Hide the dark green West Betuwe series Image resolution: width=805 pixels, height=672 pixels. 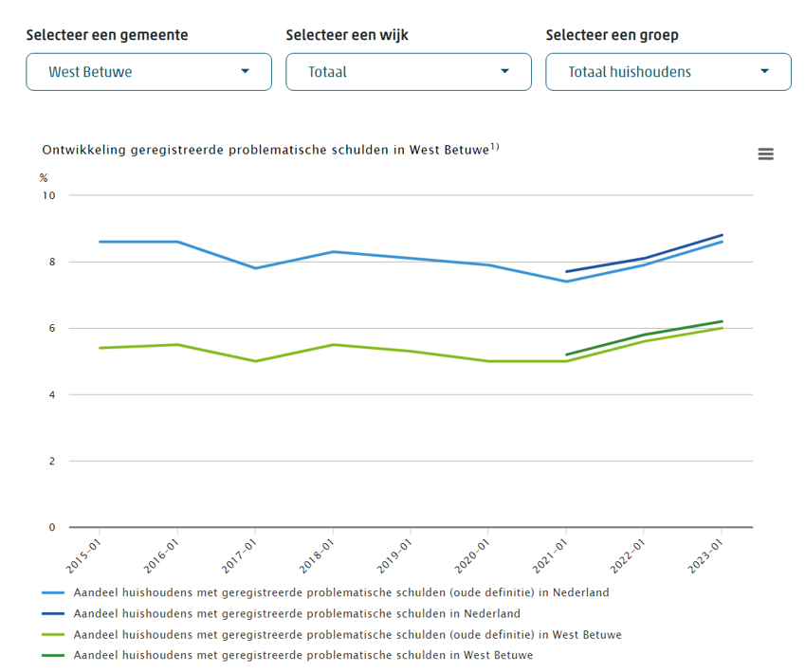(x=302, y=655)
